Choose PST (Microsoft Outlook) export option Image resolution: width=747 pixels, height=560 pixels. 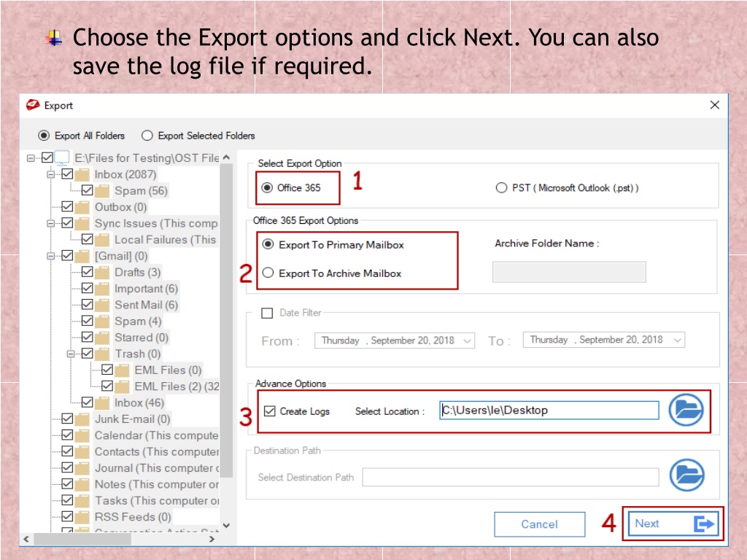(501, 187)
